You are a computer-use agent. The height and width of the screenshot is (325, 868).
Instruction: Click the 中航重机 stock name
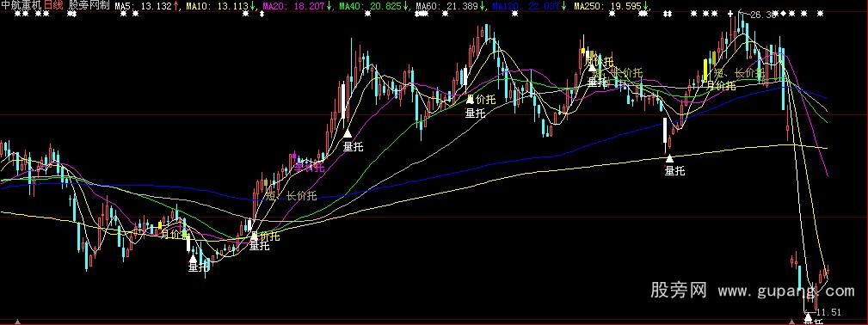pos(21,6)
